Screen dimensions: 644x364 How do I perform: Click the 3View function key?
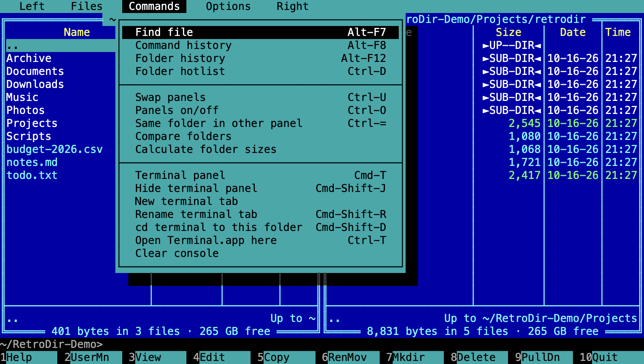(x=157, y=357)
